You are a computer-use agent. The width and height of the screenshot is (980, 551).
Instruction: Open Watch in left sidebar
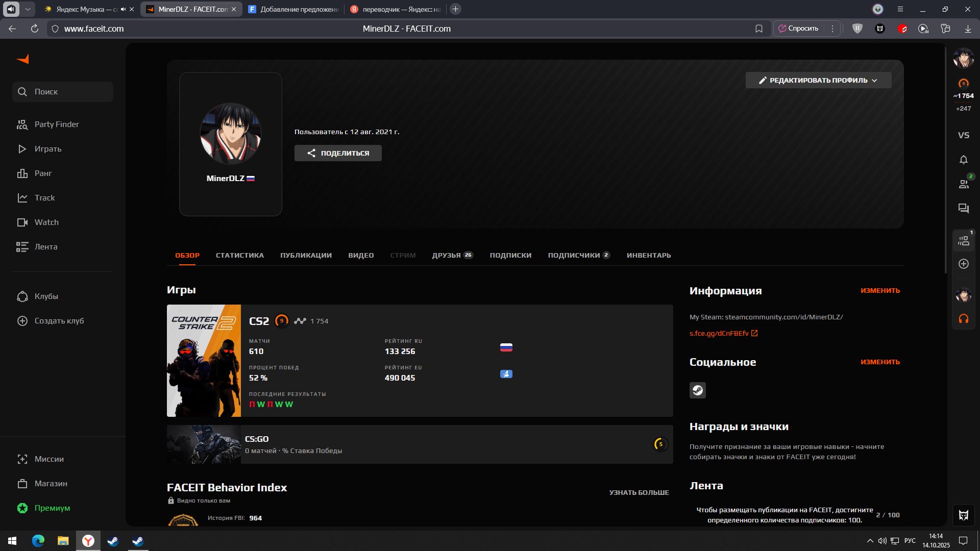coord(46,222)
